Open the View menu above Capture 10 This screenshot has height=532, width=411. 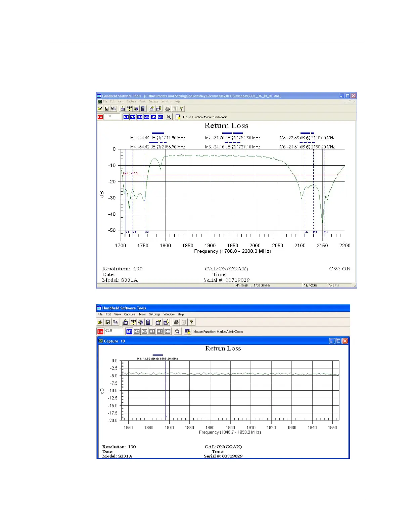[x=117, y=314]
